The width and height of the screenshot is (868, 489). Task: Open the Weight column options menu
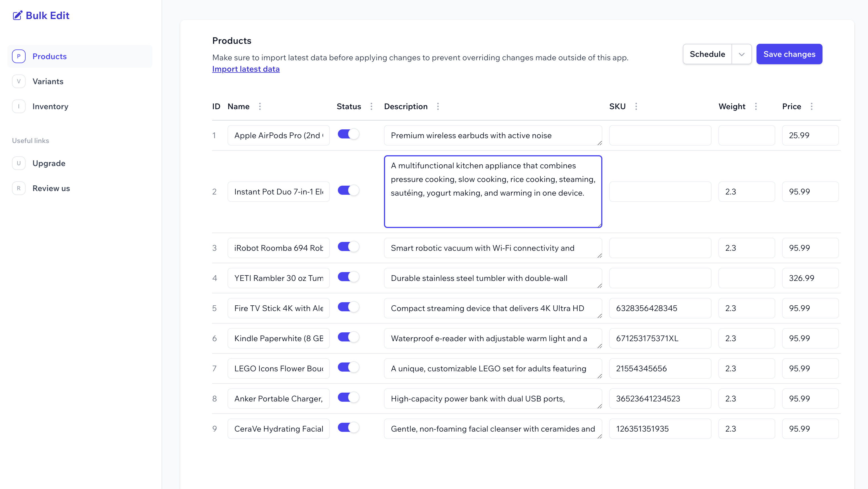pos(756,106)
